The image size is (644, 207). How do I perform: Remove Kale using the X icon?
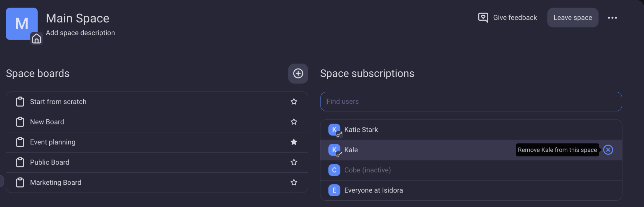tap(608, 150)
